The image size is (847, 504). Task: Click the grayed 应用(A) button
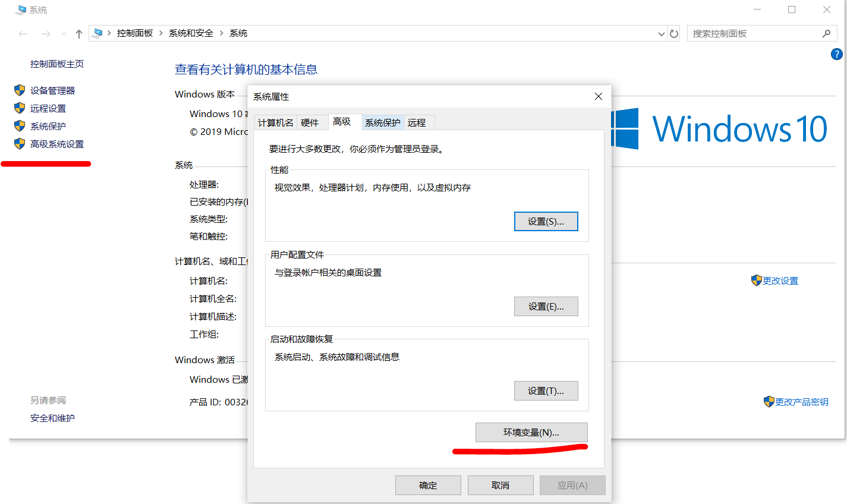point(572,486)
